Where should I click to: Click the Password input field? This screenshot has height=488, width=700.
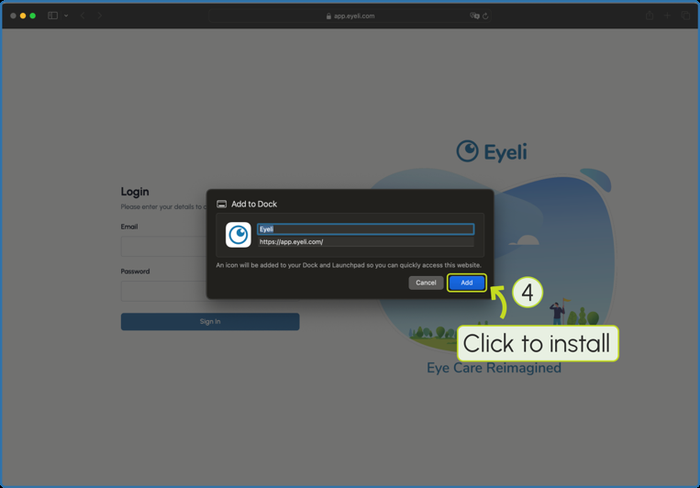(164, 291)
